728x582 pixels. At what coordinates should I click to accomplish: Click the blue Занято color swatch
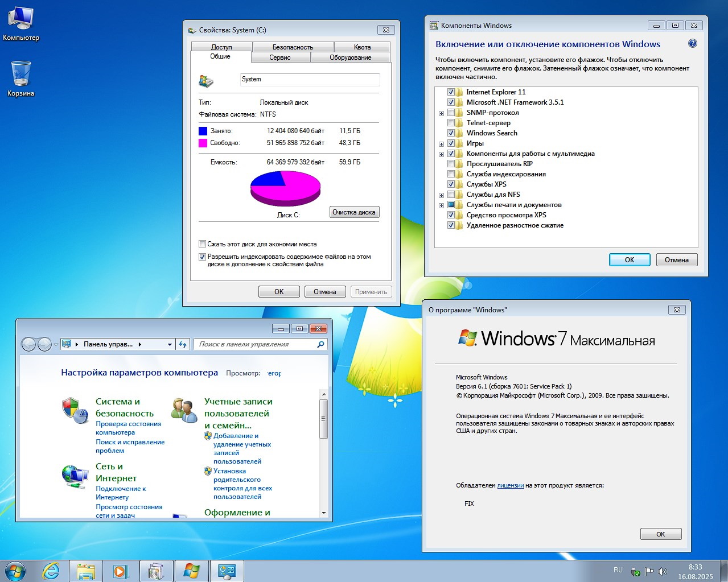(203, 131)
